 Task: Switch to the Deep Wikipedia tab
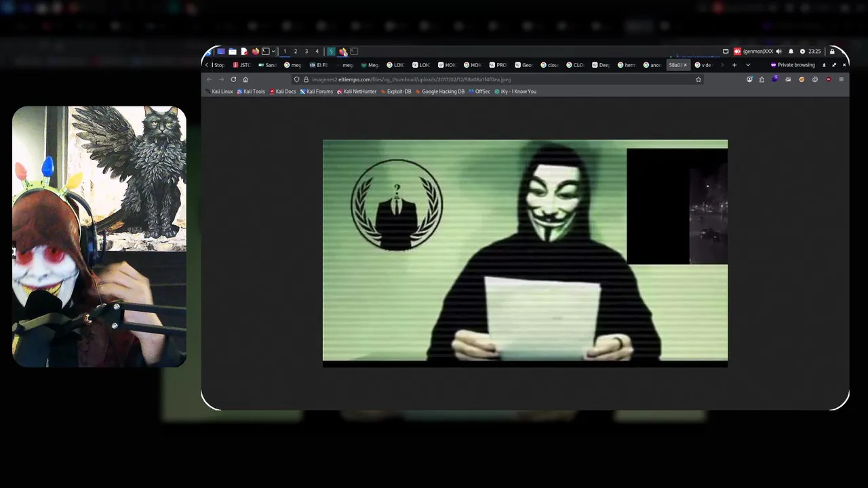click(x=601, y=65)
